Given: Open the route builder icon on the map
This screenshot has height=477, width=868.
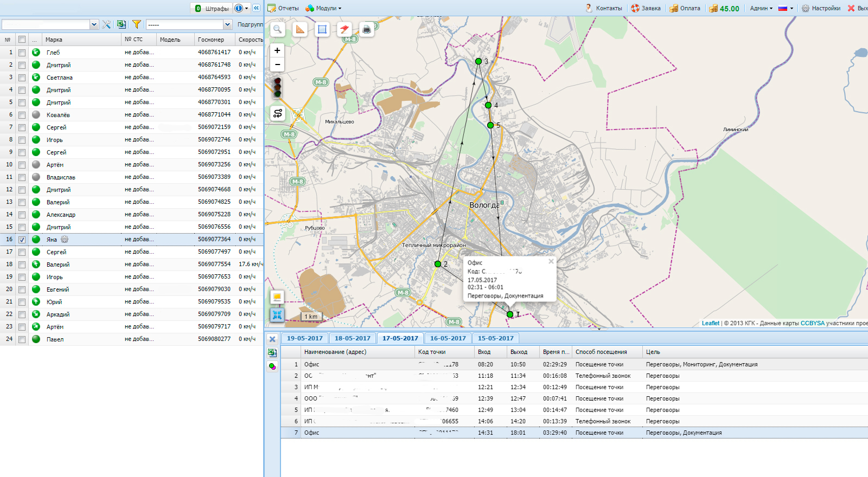Looking at the screenshot, I should (x=278, y=113).
